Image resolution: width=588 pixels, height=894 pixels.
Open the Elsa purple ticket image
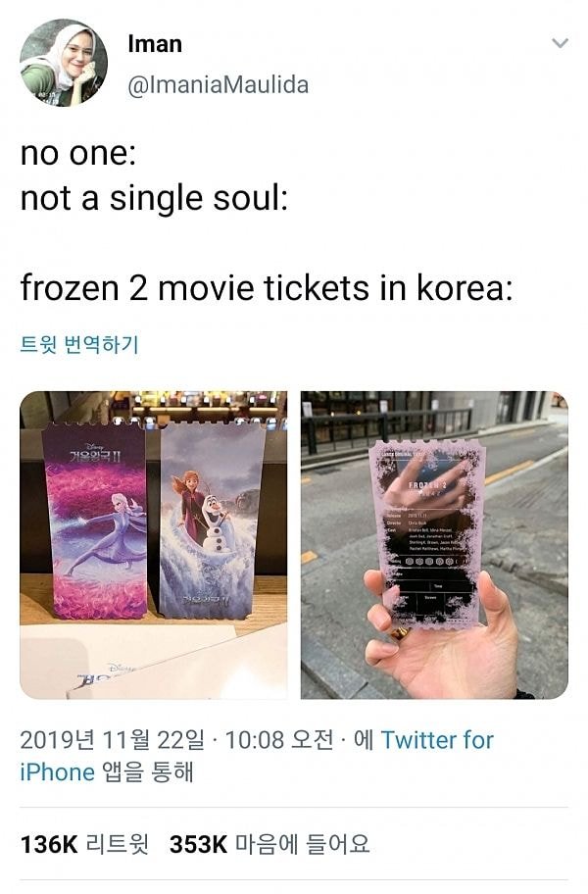tap(96, 521)
